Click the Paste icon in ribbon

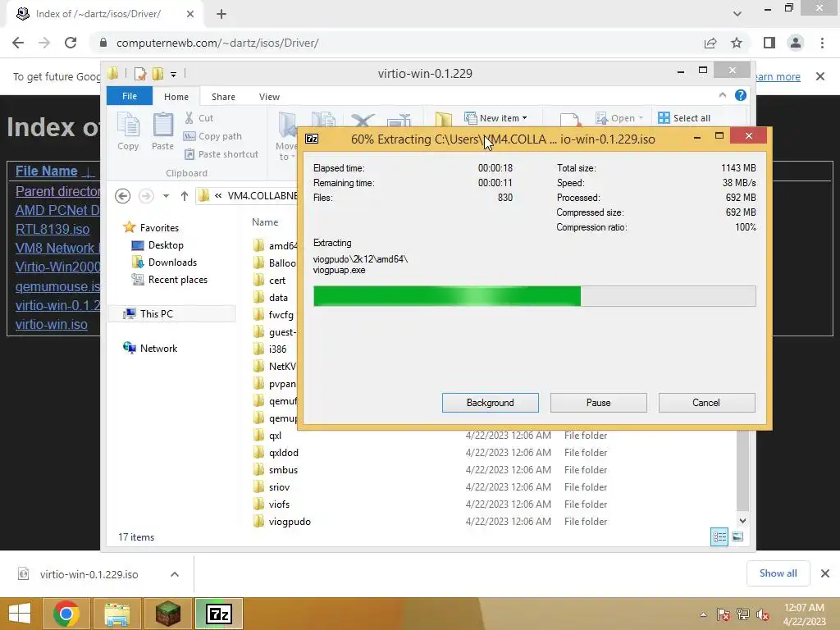point(163,131)
